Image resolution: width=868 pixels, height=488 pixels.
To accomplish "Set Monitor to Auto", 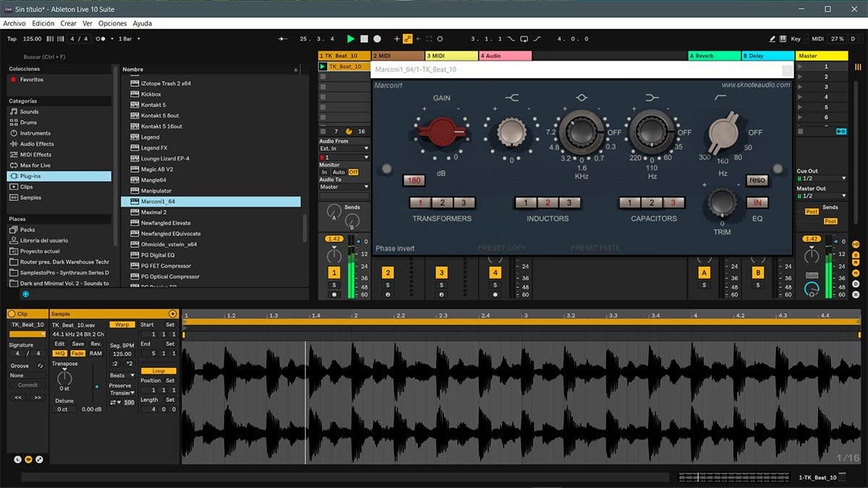I will [x=339, y=172].
